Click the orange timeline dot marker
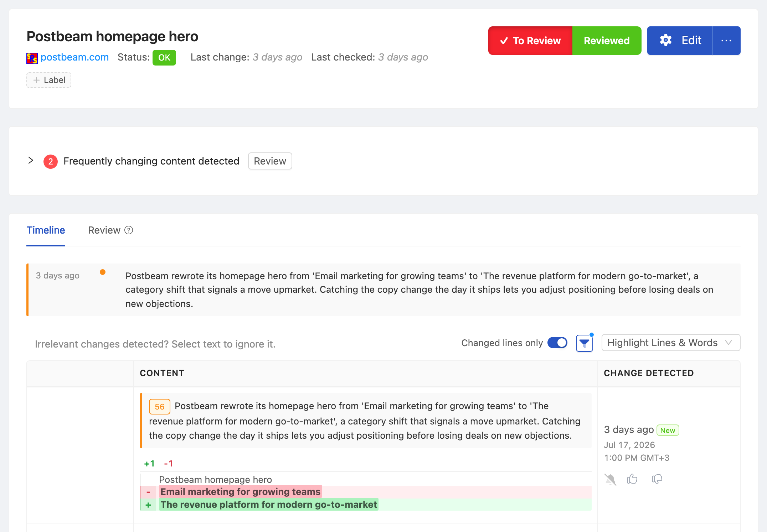 click(103, 272)
